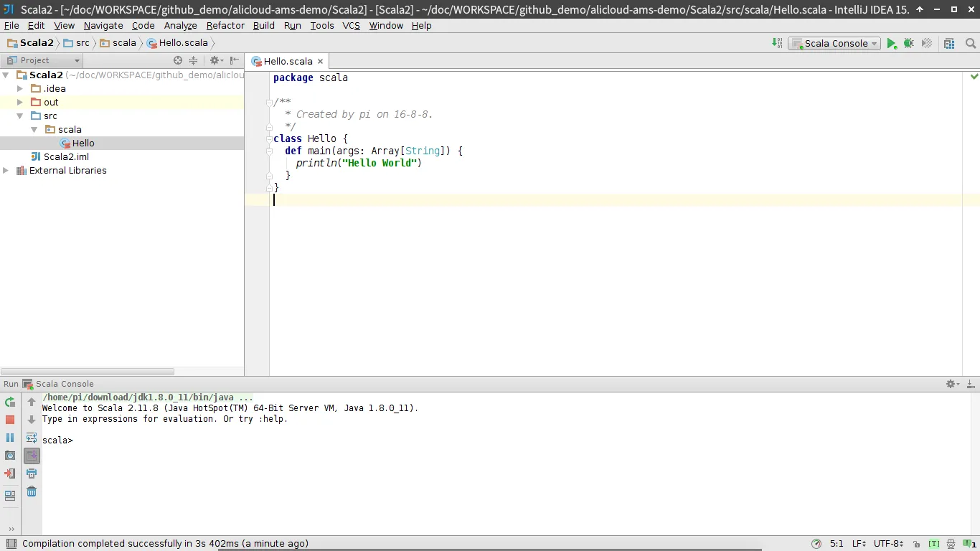The width and height of the screenshot is (980, 551).
Task: Pause output in the Run panel
Action: click(10, 438)
